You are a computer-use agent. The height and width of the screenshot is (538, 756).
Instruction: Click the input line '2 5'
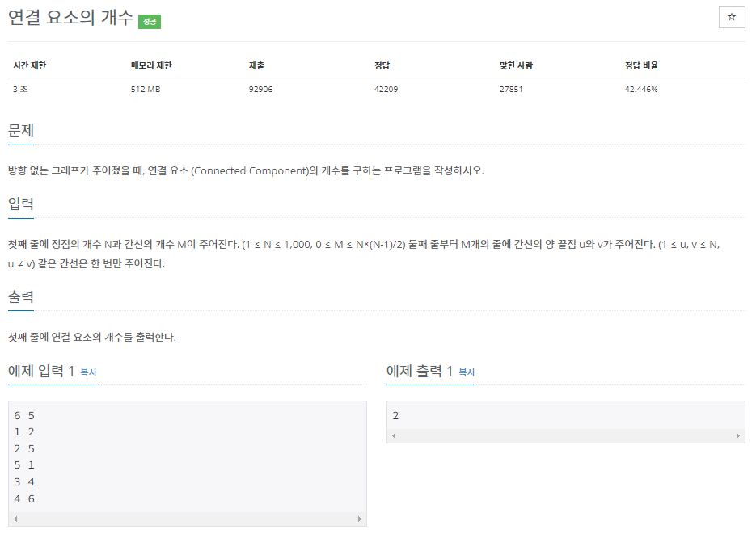coord(24,449)
